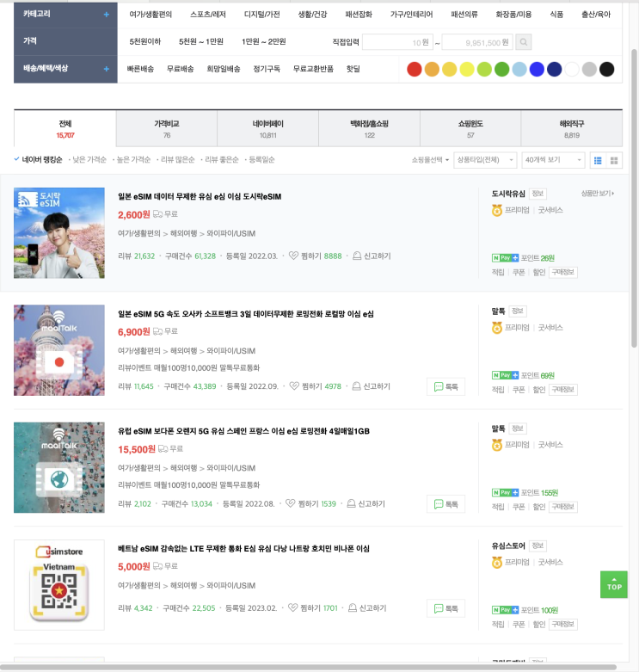Click premium medal icon for 유심스토어
This screenshot has height=672, width=639.
point(497,562)
